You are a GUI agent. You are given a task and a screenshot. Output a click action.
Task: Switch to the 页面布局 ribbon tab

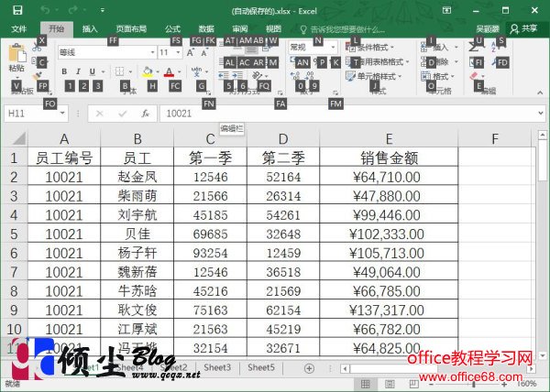(131, 29)
